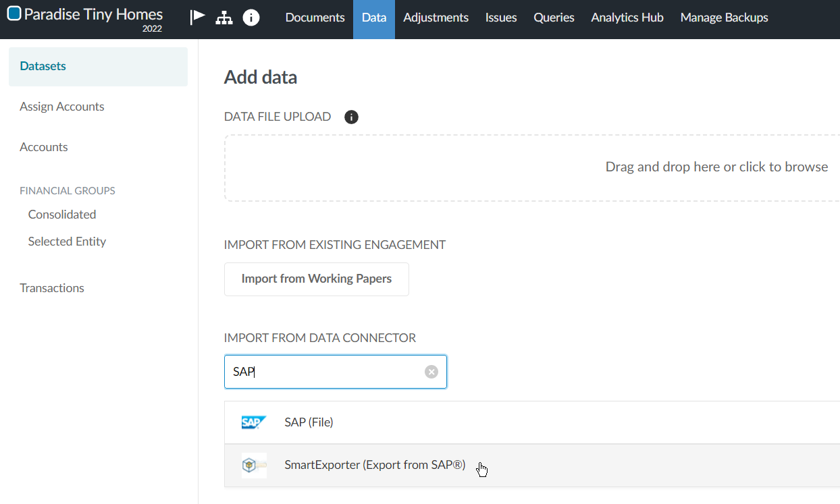This screenshot has width=840, height=504.
Task: Click the drag and drop upload area
Action: pyautogui.click(x=532, y=167)
